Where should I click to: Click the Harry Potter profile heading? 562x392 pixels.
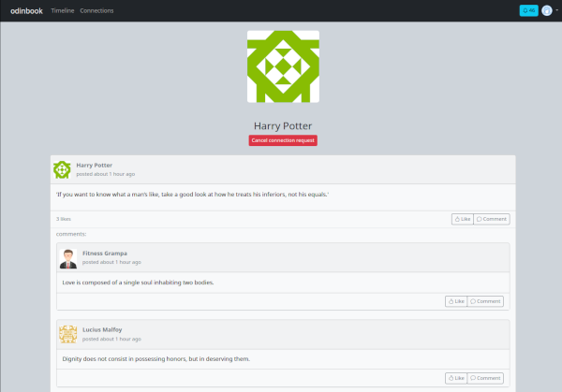point(283,126)
